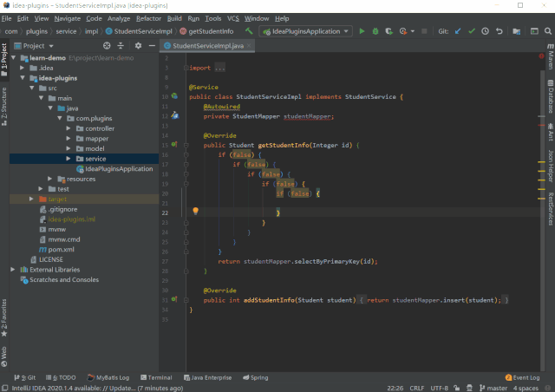Click the light bulb intention icon in editor

click(196, 212)
